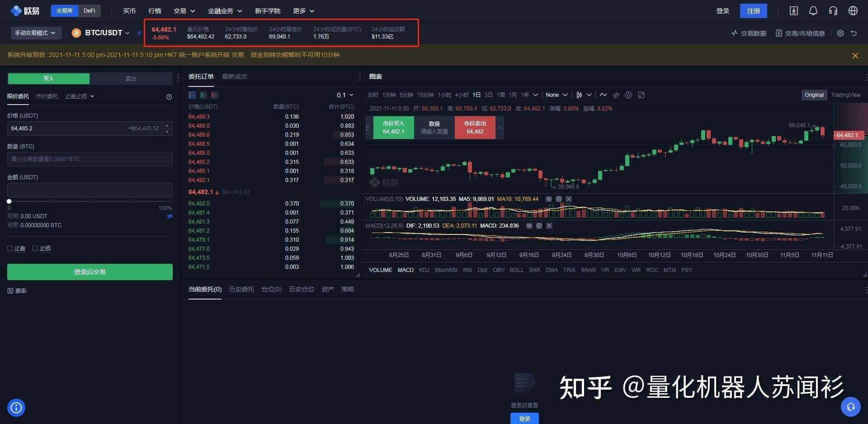
Task: Open 交易数据 trading data
Action: point(749,33)
